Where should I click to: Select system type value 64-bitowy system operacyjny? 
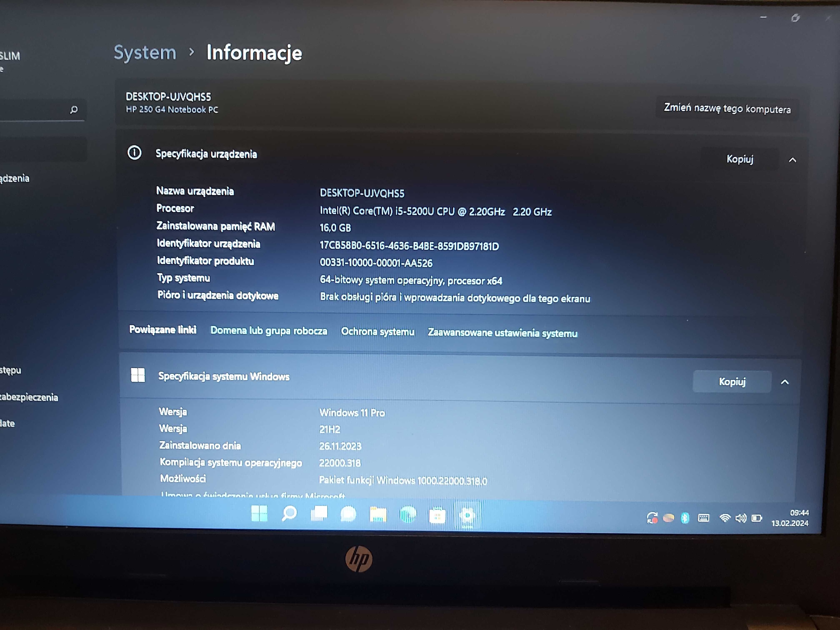tap(411, 280)
